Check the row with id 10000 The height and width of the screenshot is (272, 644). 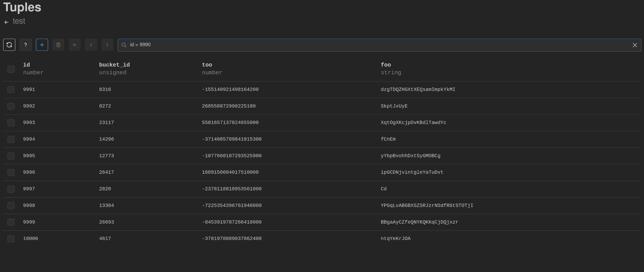pos(11,239)
